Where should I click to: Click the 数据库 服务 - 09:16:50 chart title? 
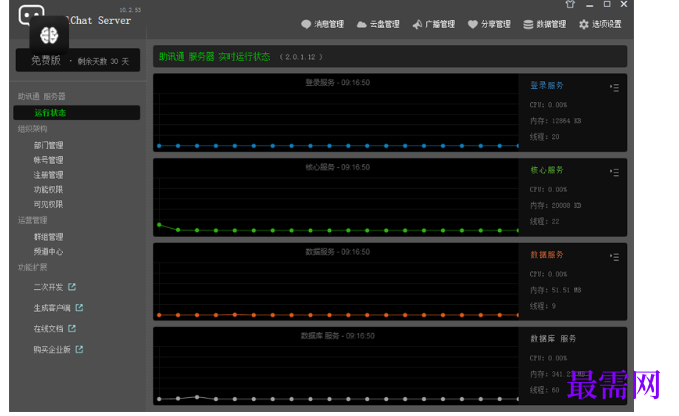click(338, 335)
